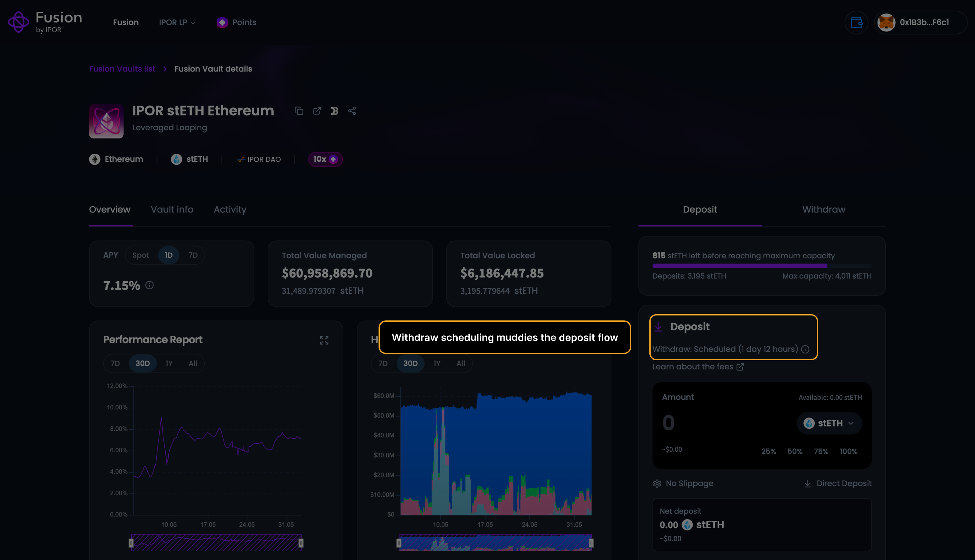975x560 pixels.
Task: Set deposit amount to 50%
Action: point(794,451)
